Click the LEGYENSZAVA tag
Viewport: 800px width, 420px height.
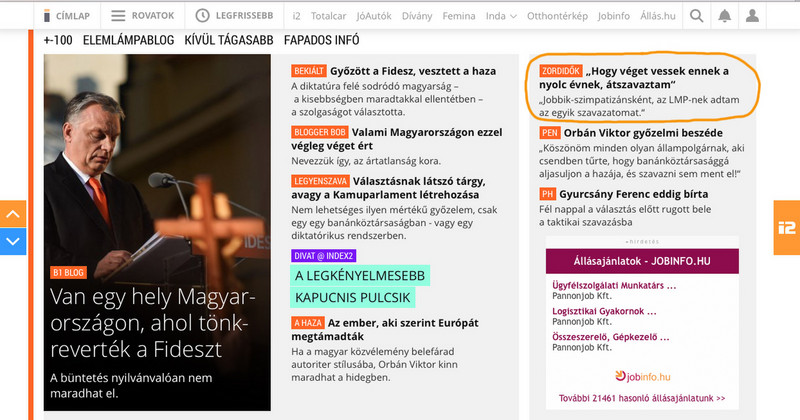pos(320,181)
